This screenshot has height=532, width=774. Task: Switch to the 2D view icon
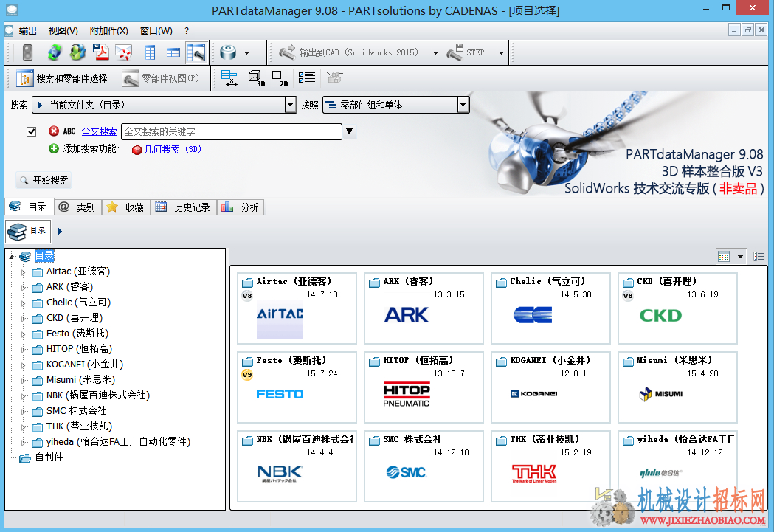click(280, 78)
